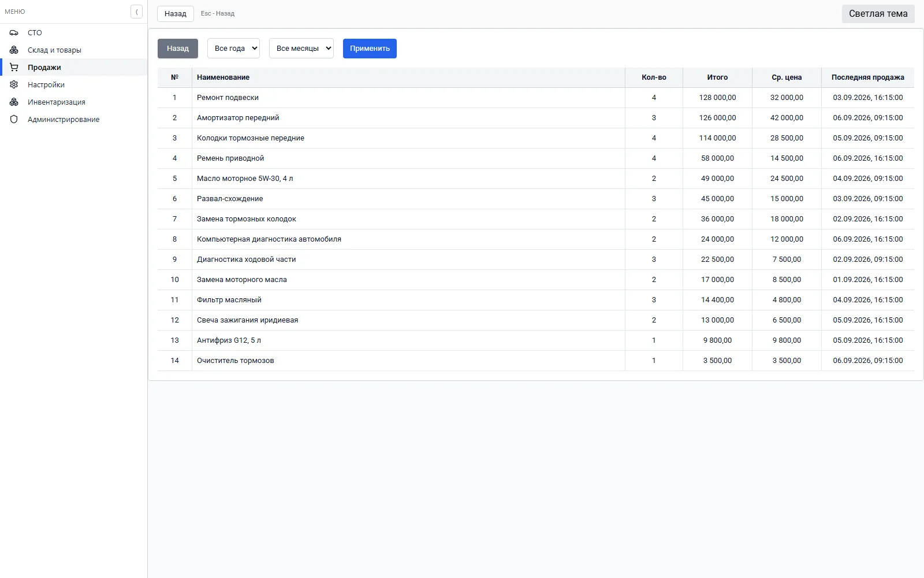Click the Очиститель тормозов row name
The height and width of the screenshot is (578, 924).
coord(236,361)
